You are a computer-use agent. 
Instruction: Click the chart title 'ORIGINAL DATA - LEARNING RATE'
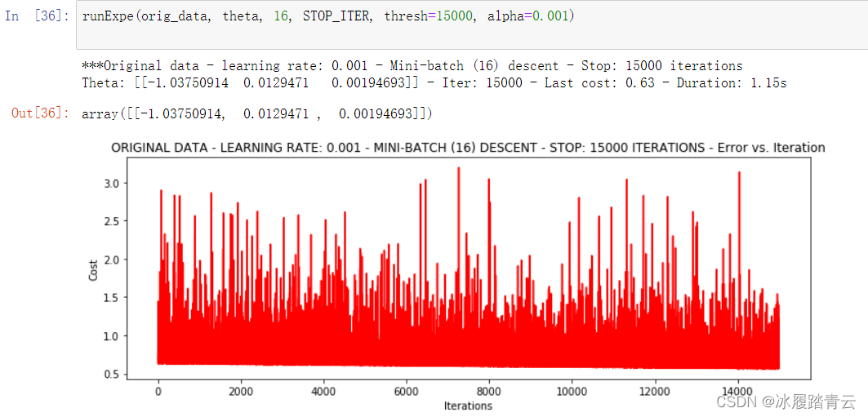click(469, 148)
